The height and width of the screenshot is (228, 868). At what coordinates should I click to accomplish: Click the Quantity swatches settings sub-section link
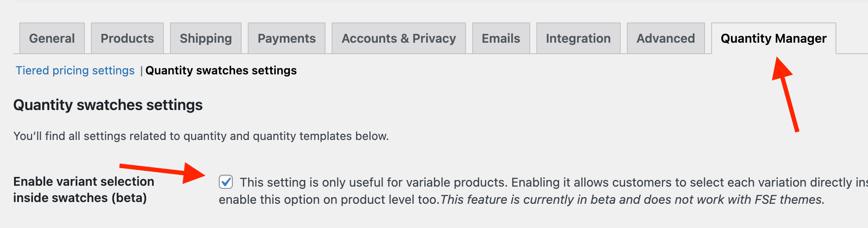tap(221, 70)
